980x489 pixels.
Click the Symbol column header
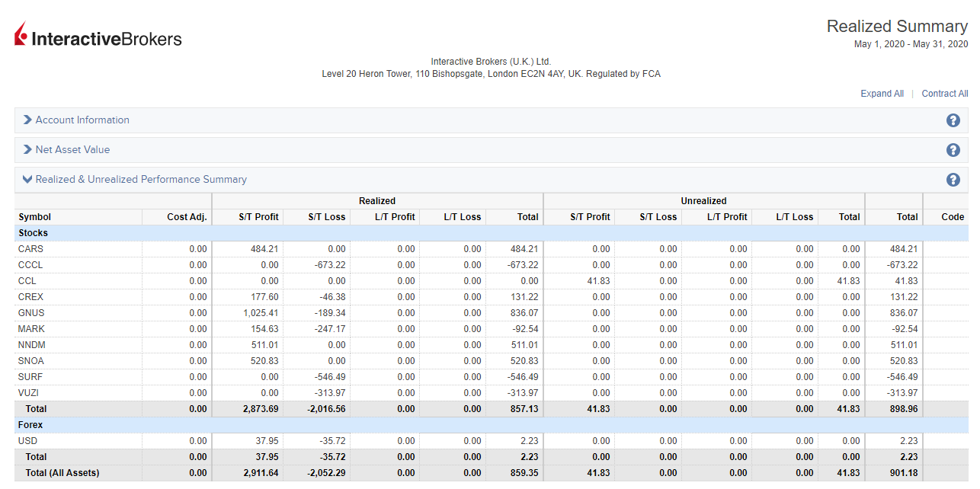tap(35, 217)
